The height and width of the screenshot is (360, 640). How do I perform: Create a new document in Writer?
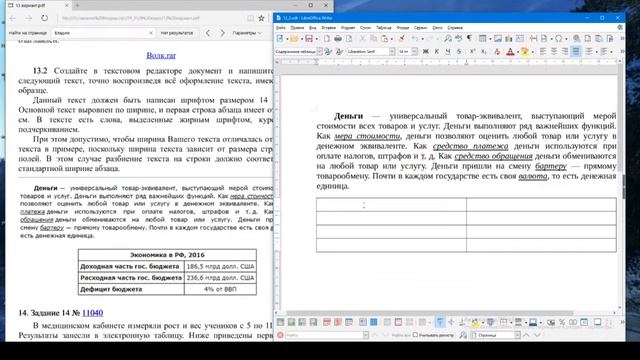(280, 39)
